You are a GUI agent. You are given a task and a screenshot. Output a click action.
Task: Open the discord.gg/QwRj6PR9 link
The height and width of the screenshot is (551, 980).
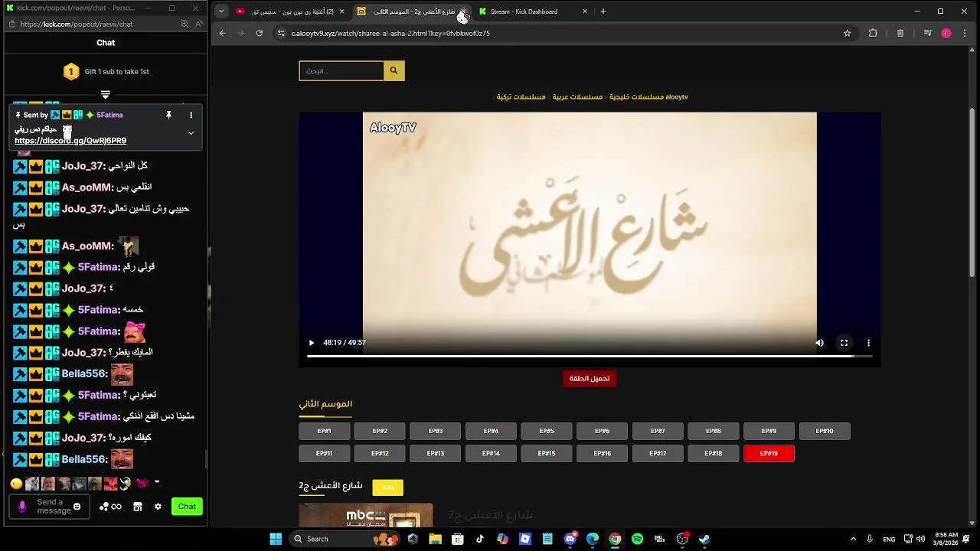[x=70, y=141]
